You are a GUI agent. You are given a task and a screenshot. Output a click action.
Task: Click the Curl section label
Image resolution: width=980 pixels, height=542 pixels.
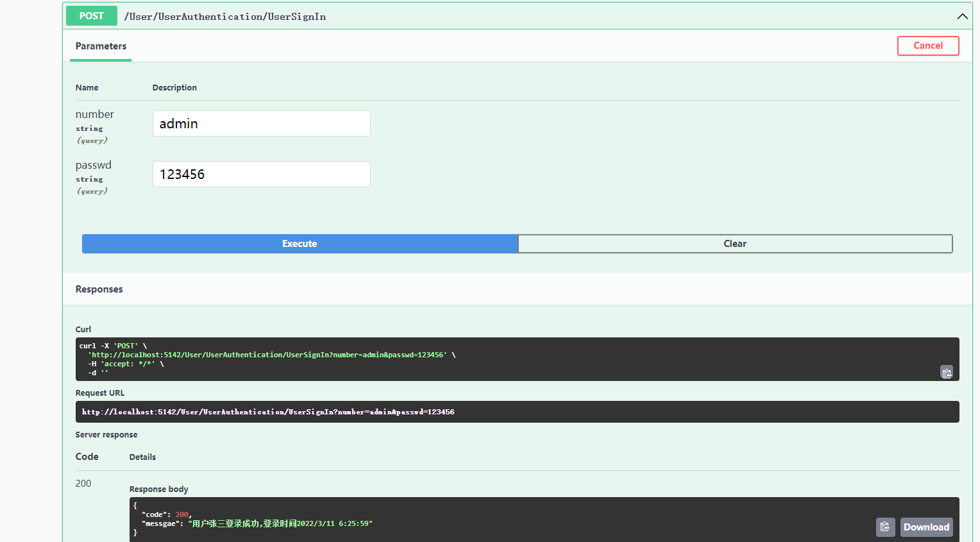click(x=83, y=329)
